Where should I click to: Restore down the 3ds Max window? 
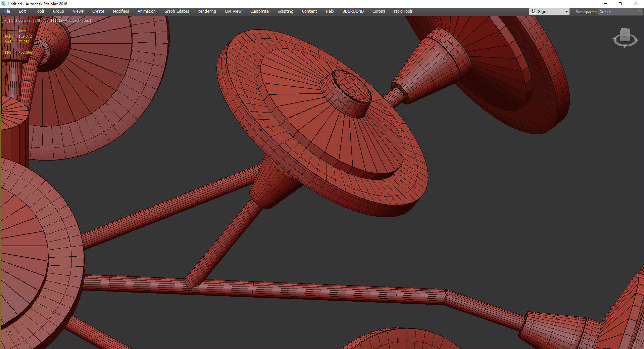[x=621, y=4]
